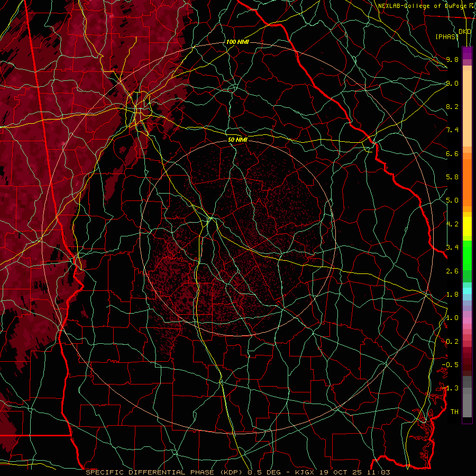Image resolution: width=476 pixels, height=476 pixels.
Task: Pick the pink segment of the color bar
Action: 467,321
